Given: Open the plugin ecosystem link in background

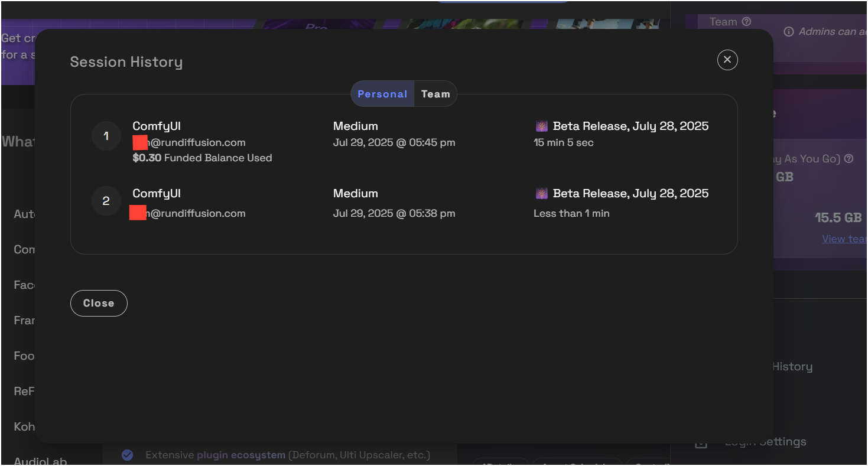Looking at the screenshot, I should click(241, 455).
